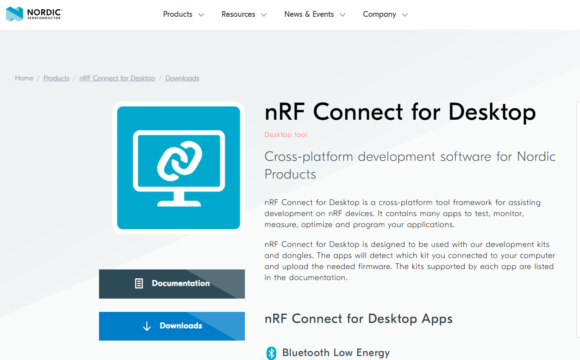Expand the News & Events chevron arrow
Screen dimensions: 580x360
pos(343,15)
